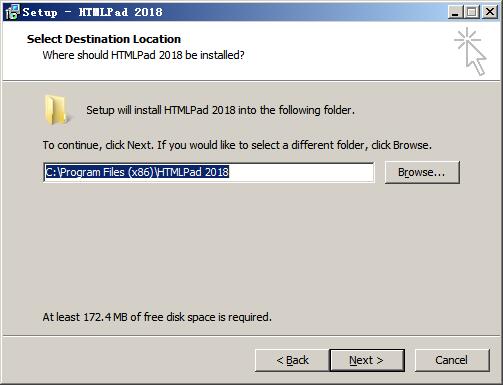Screen dimensions: 503x385
Task: Open the Browse... folder dialog
Action: [422, 172]
